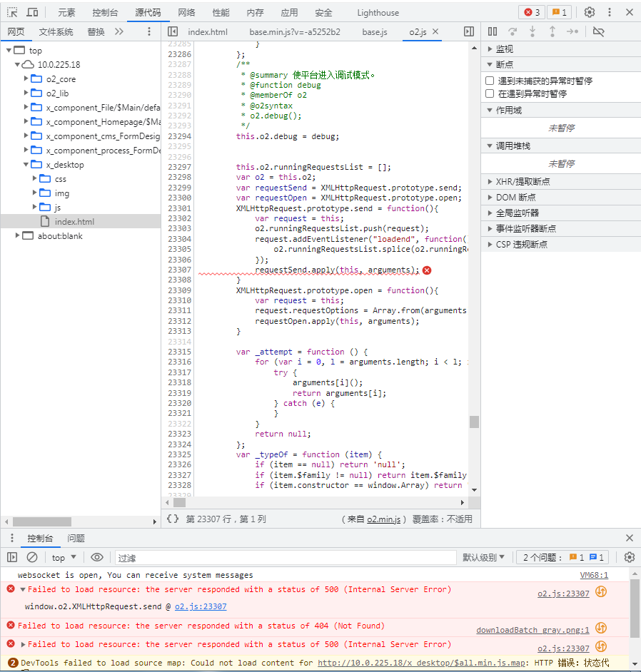Screen dimensions: 641x672
Task: Open the 默认级别 log level dropdown
Action: (x=483, y=557)
